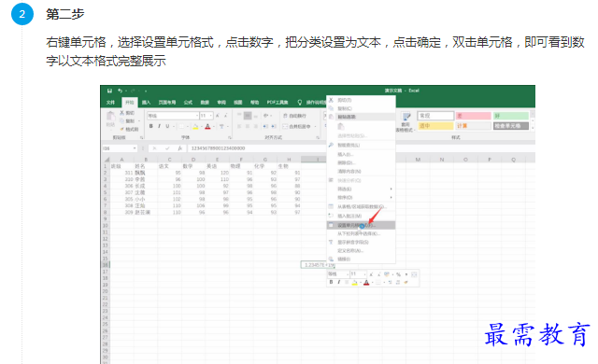
Task: Click the percent style icon in the mini toolbar
Action: click(398, 274)
